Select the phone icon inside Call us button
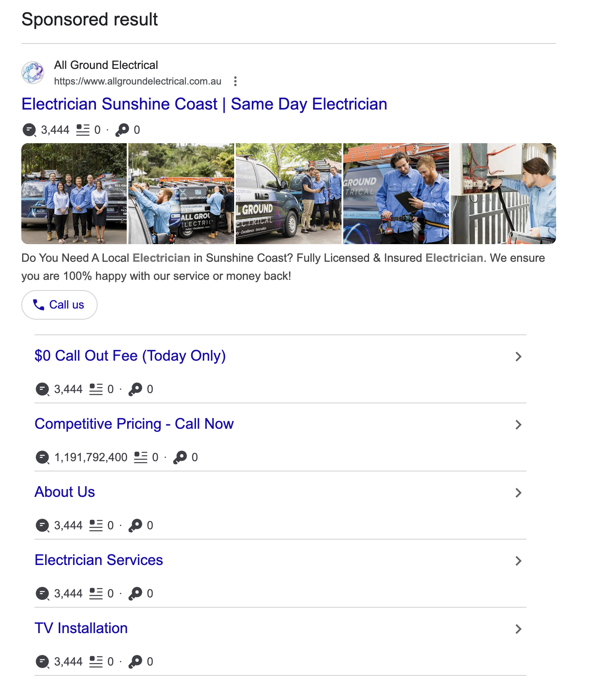 tap(39, 305)
